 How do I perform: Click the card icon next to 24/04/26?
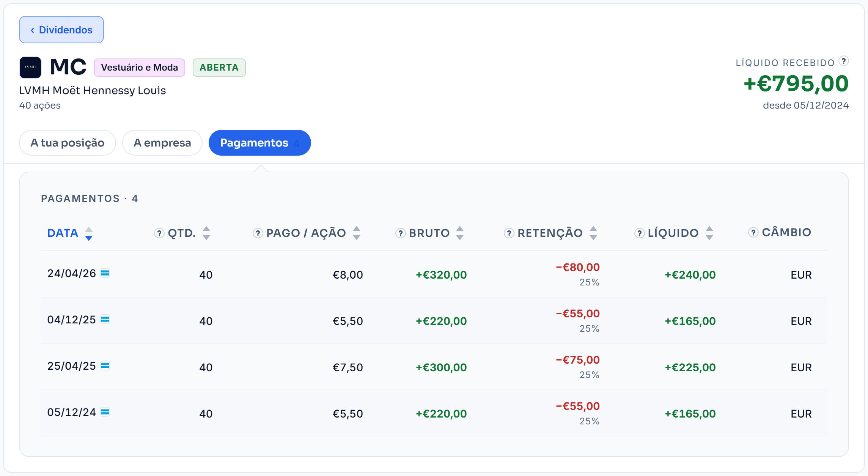(105, 273)
